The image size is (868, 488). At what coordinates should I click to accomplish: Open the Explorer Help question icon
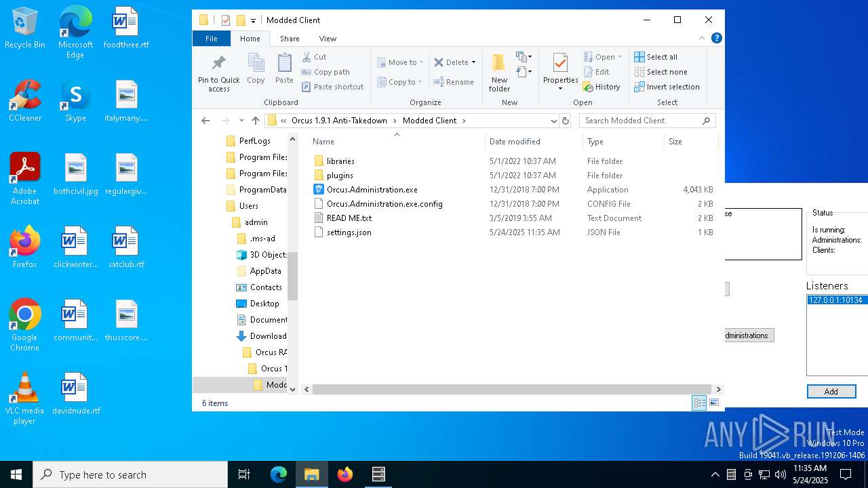pos(716,38)
